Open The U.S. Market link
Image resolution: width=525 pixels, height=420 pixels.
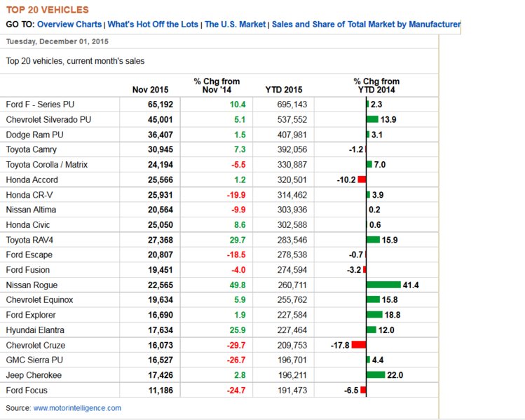point(235,25)
